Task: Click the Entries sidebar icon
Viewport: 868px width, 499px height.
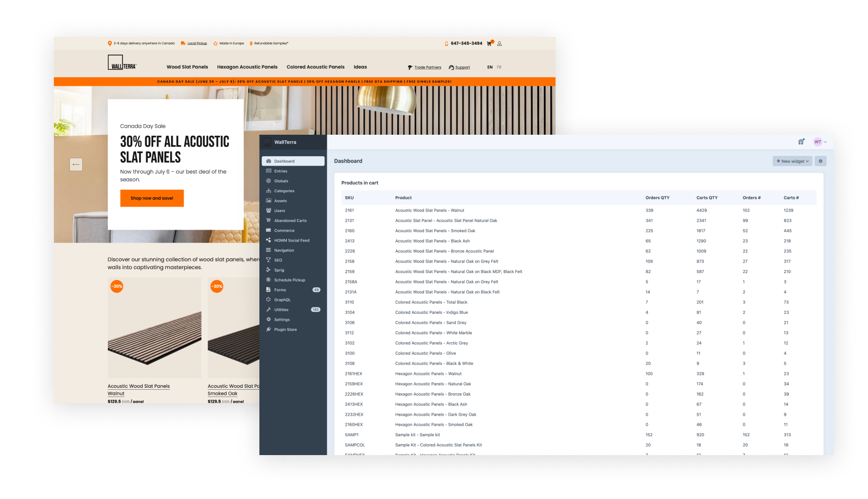Action: pyautogui.click(x=268, y=171)
